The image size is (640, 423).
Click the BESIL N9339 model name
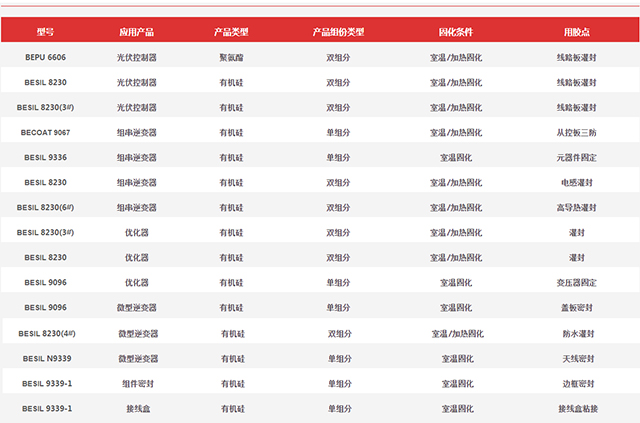point(46,358)
